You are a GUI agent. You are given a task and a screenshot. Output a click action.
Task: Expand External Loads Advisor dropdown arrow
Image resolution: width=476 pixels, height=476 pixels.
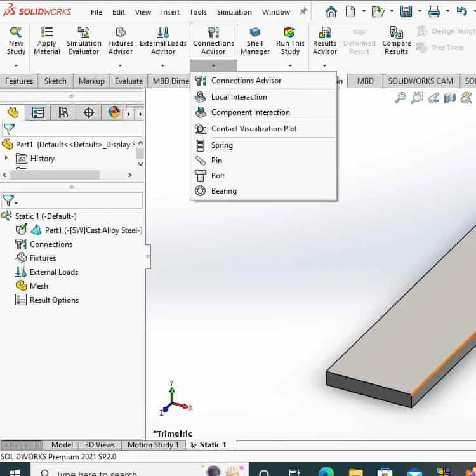tap(162, 65)
